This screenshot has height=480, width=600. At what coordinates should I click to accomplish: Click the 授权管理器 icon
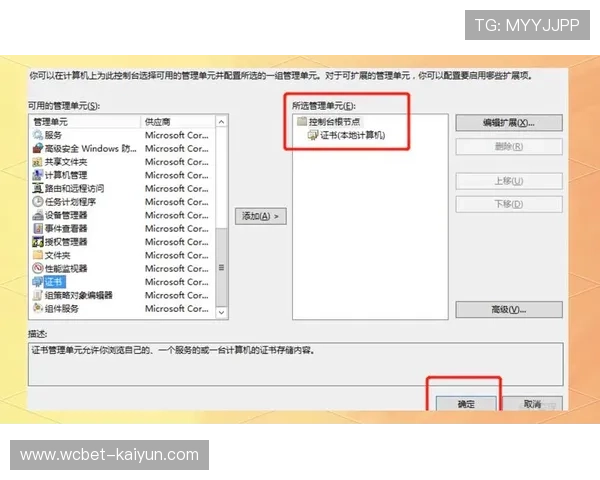(38, 242)
